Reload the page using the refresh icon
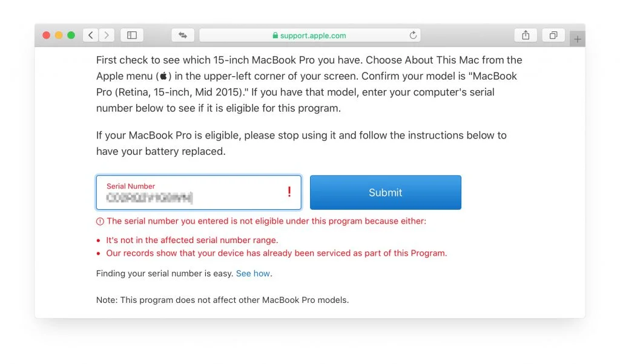This screenshot has width=620, height=364. [413, 35]
